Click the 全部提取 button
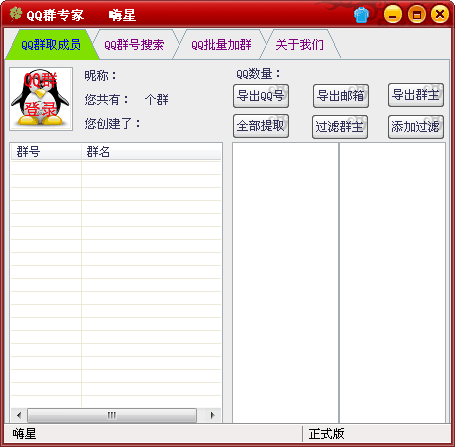The height and width of the screenshot is (447, 455). 261,126
